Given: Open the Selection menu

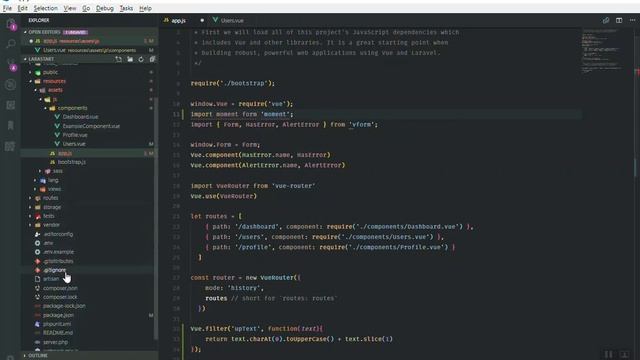Looking at the screenshot, I should point(45,8).
